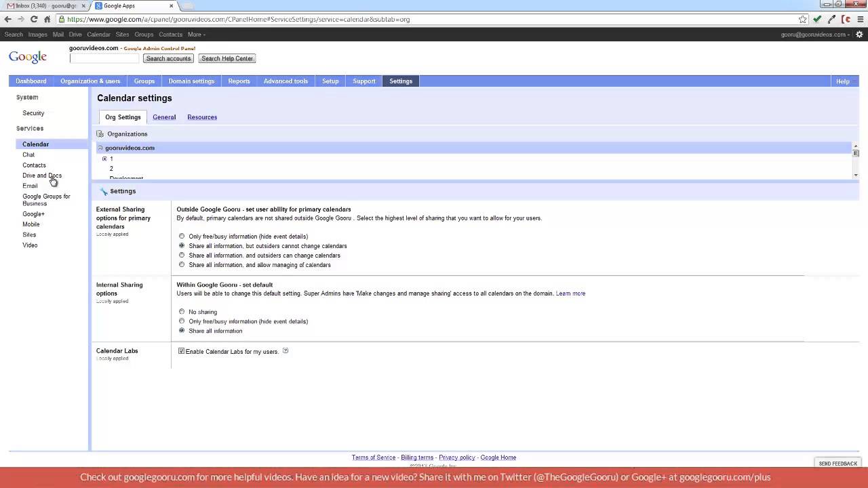Disable the Calendar Labs checkbox
Image resolution: width=868 pixels, height=488 pixels.
tap(181, 351)
